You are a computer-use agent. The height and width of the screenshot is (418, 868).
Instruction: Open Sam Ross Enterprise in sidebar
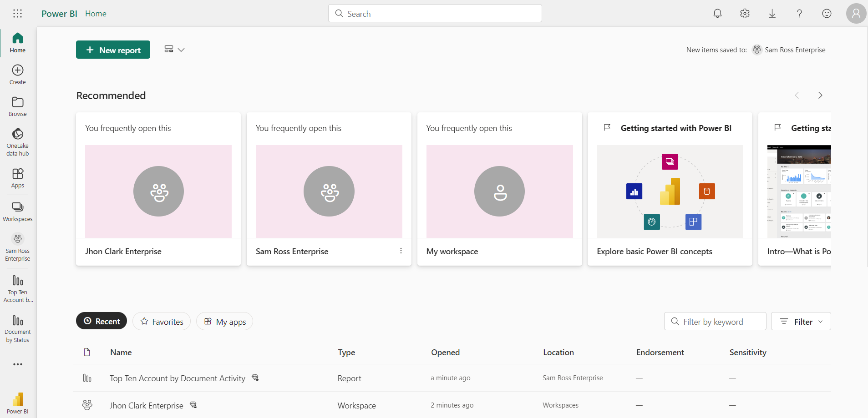point(18,247)
